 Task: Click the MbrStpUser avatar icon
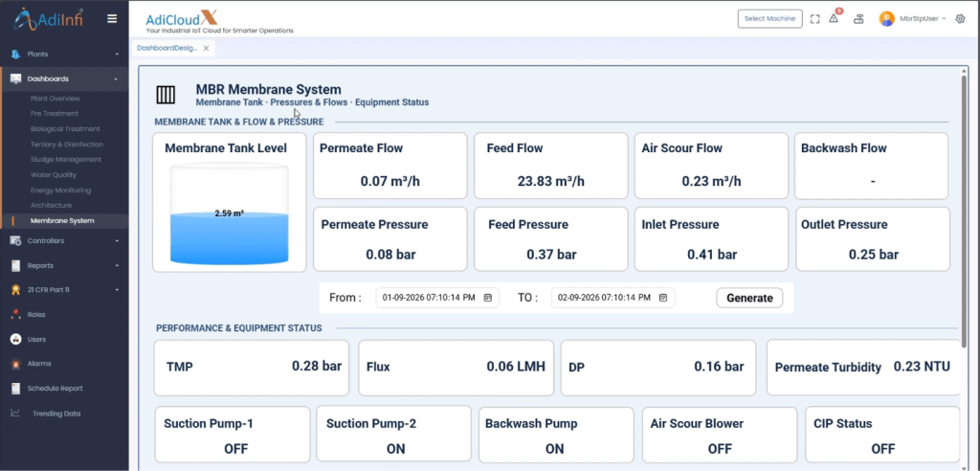(887, 19)
